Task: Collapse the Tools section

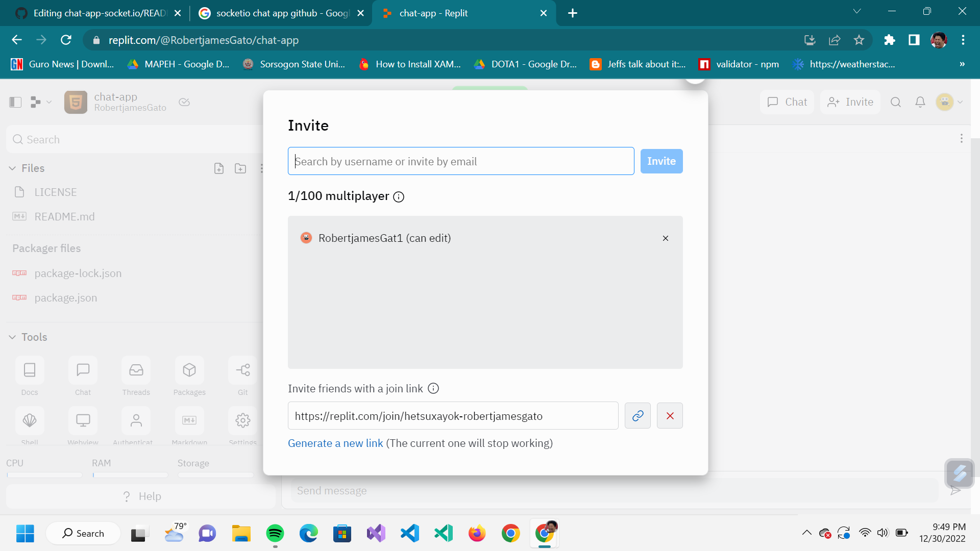Action: 13,337
